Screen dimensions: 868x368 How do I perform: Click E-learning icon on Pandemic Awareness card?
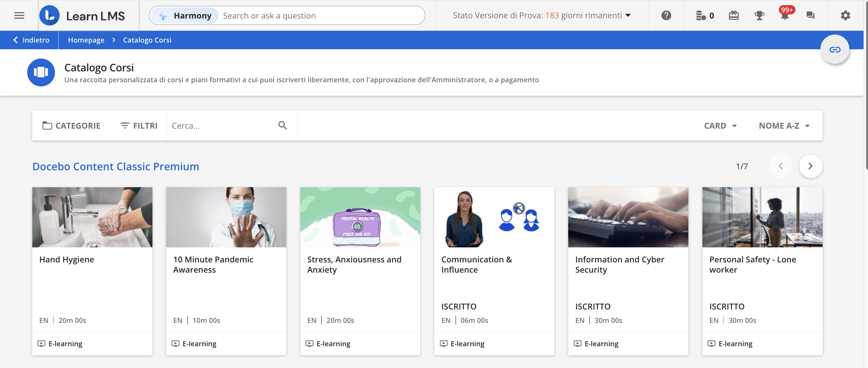click(175, 343)
